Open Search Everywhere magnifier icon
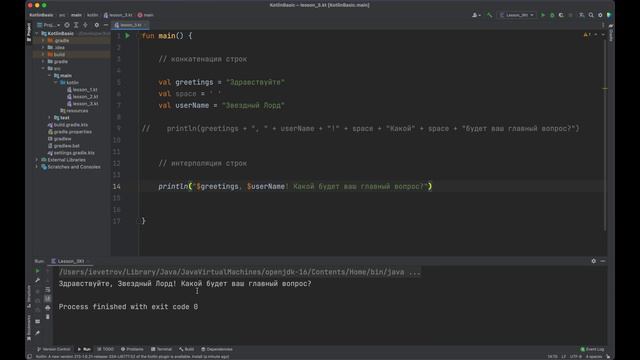Image resolution: width=640 pixels, height=360 pixels. 591,15
